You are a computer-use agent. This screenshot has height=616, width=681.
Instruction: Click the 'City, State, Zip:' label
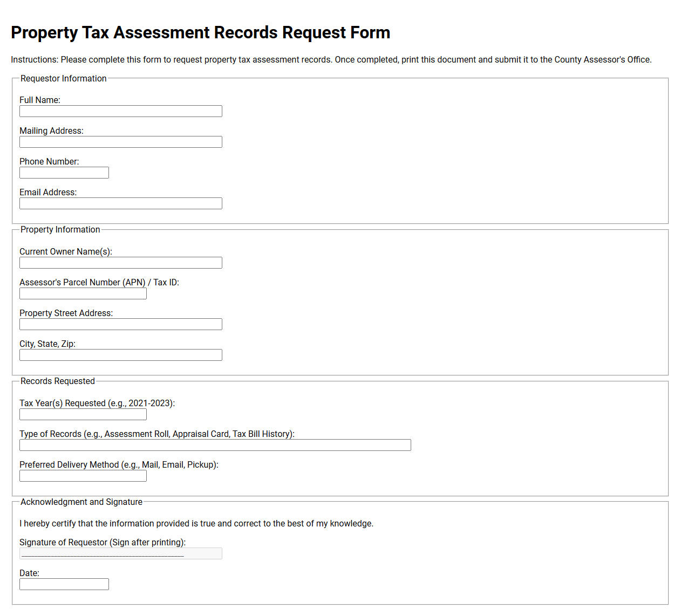(x=47, y=344)
